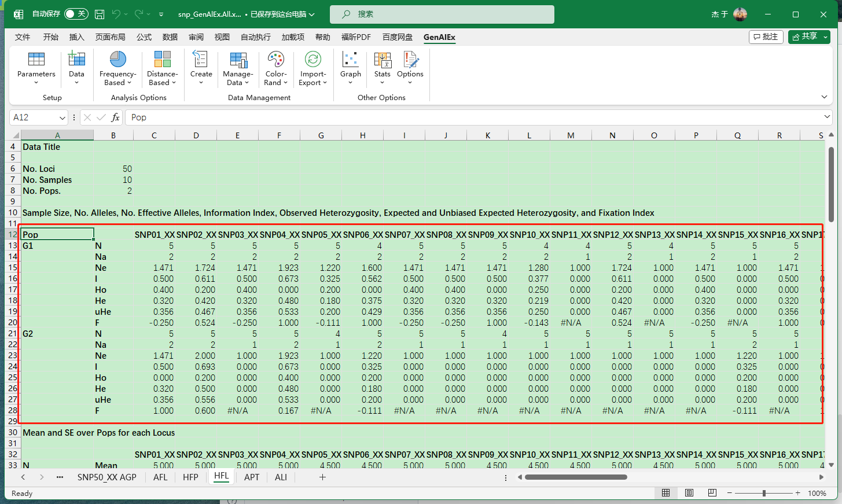Switch to the ALI sheet tab

(x=281, y=477)
